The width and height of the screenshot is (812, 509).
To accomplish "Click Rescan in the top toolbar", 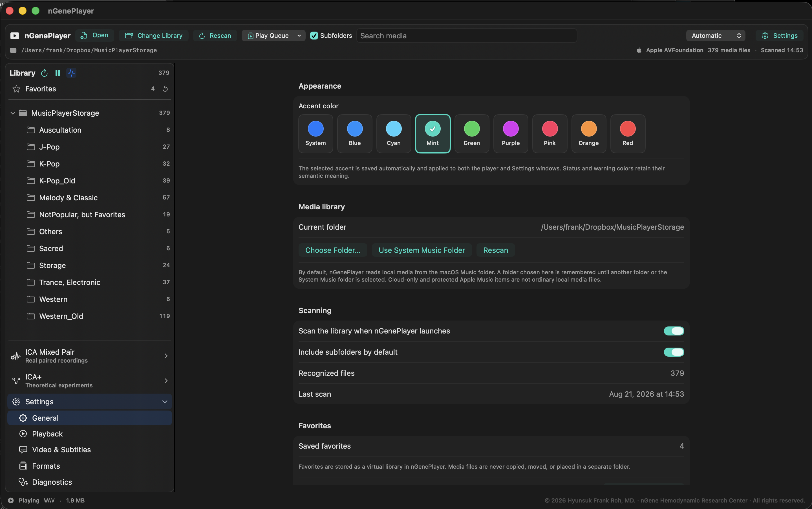I will (x=215, y=36).
